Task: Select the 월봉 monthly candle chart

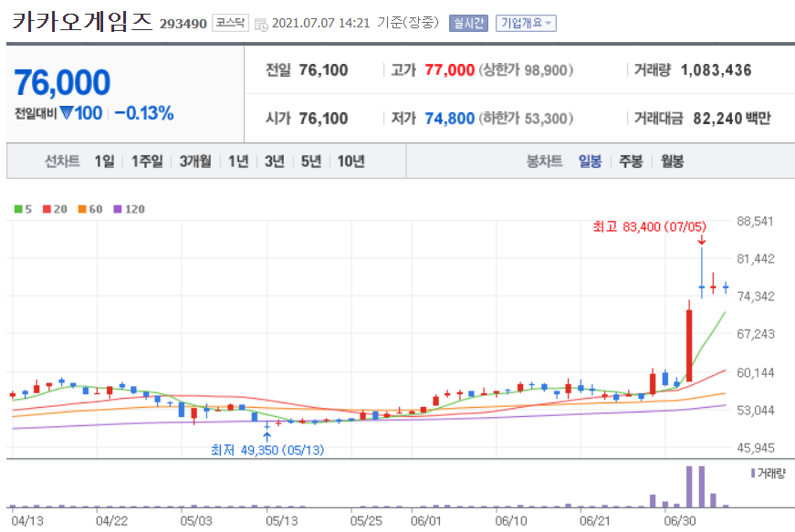Action: coord(673,162)
